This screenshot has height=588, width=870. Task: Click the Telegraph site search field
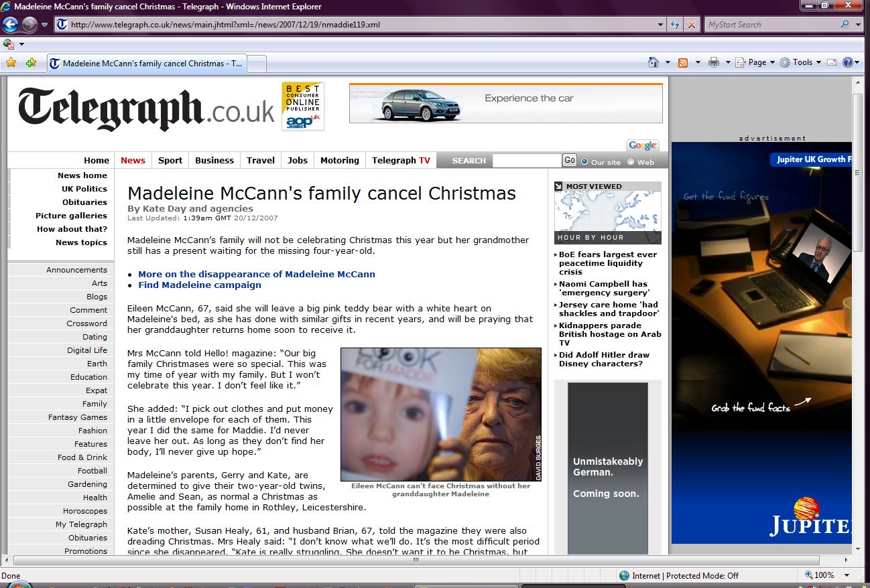pyautogui.click(x=527, y=161)
